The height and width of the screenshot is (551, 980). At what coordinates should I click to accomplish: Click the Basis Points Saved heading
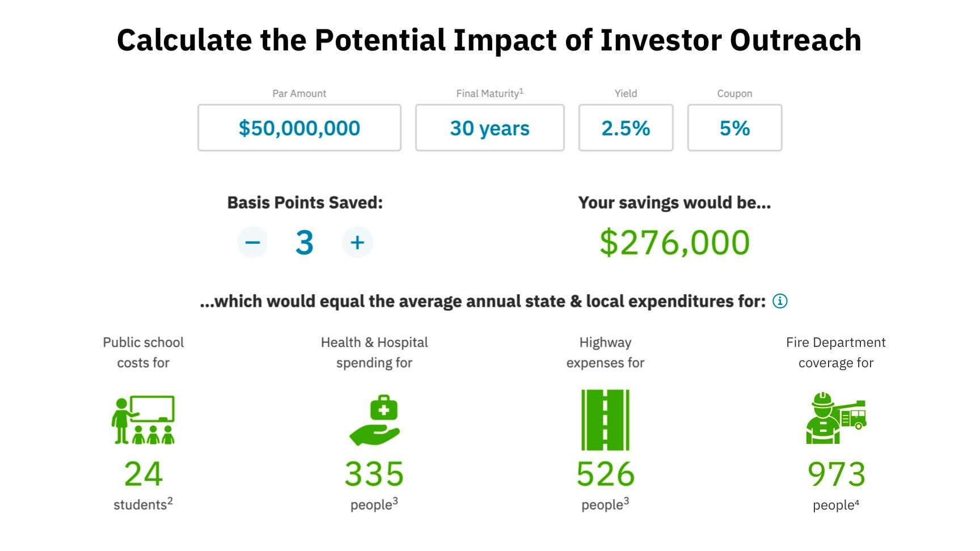pyautogui.click(x=305, y=203)
